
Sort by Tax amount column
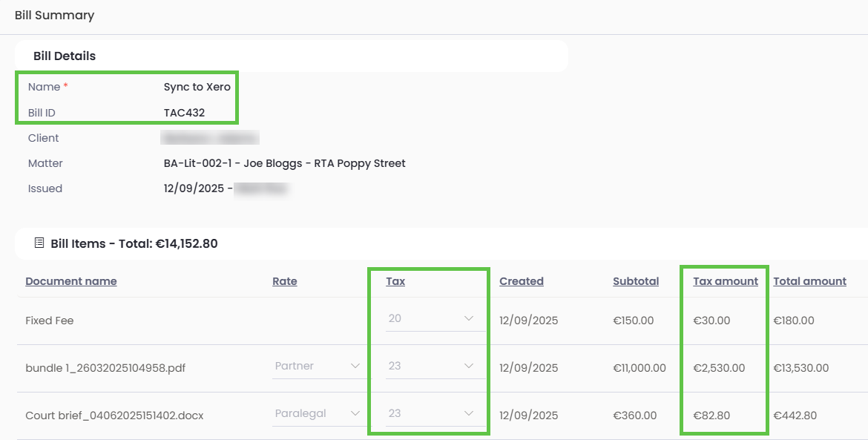tap(726, 281)
